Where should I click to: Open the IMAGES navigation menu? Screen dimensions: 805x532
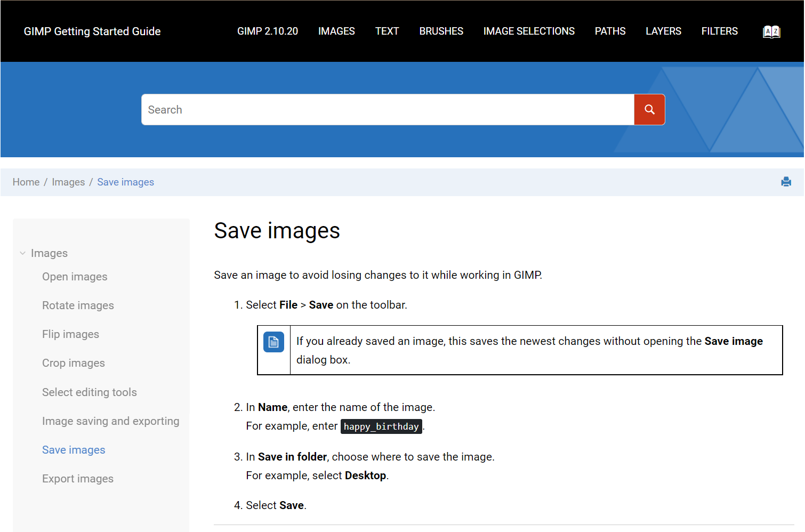point(336,31)
